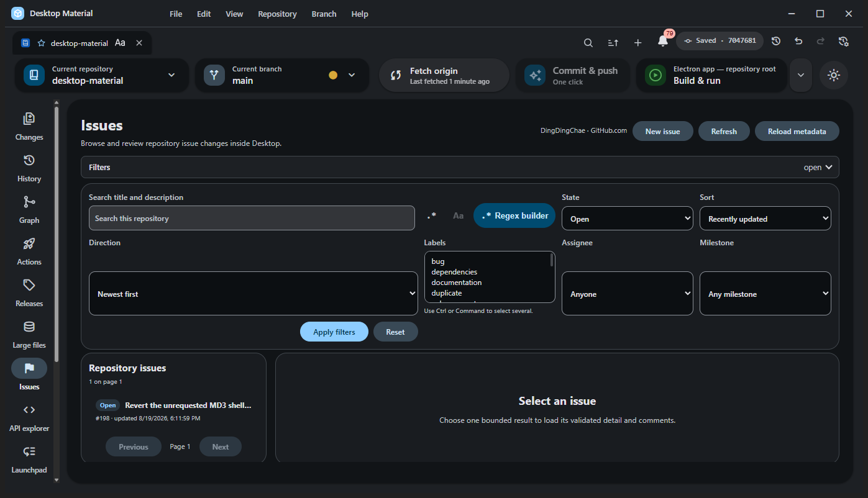The image size is (868, 498).
Task: Toggle case-sensitive search (Aa) in filters
Action: 458,216
